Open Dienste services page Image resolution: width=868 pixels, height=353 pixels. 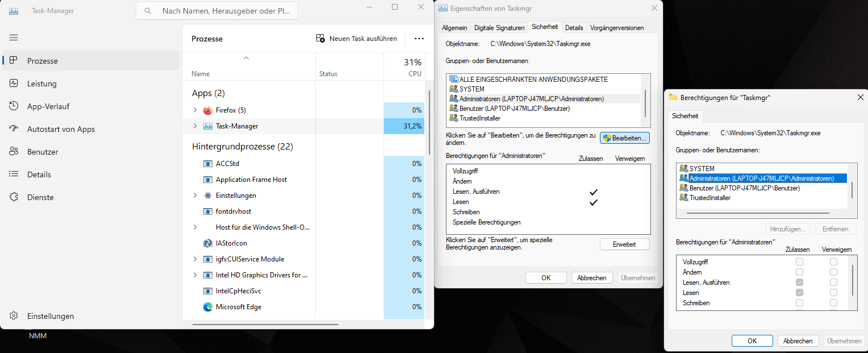pyautogui.click(x=91, y=197)
